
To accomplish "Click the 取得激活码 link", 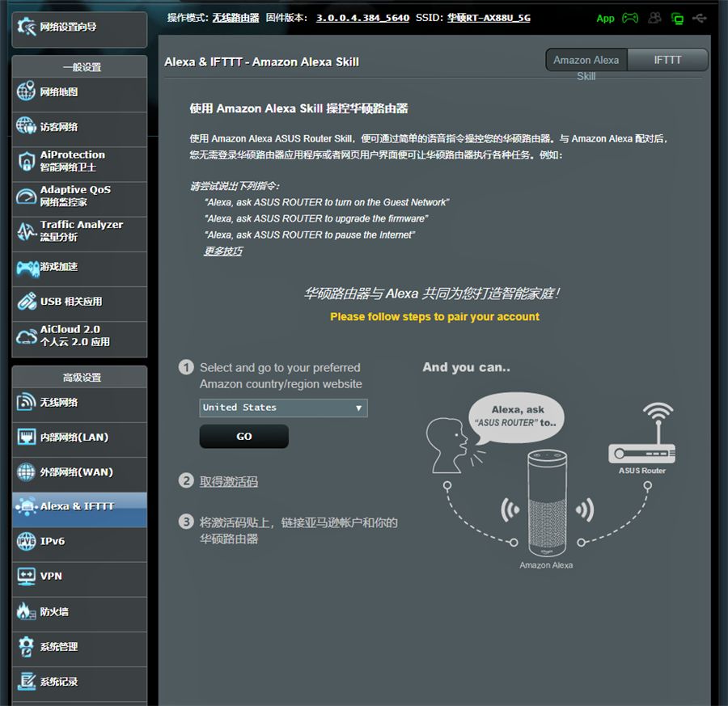I will [228, 481].
